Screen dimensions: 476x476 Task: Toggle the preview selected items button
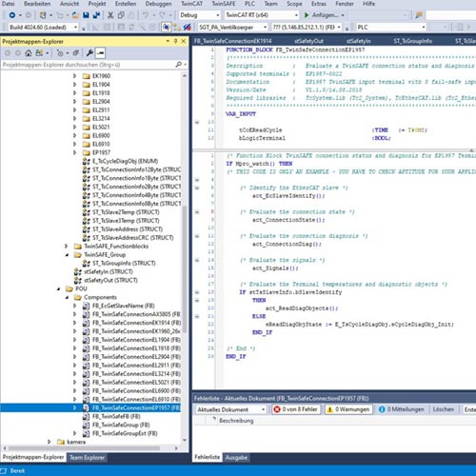[100, 53]
